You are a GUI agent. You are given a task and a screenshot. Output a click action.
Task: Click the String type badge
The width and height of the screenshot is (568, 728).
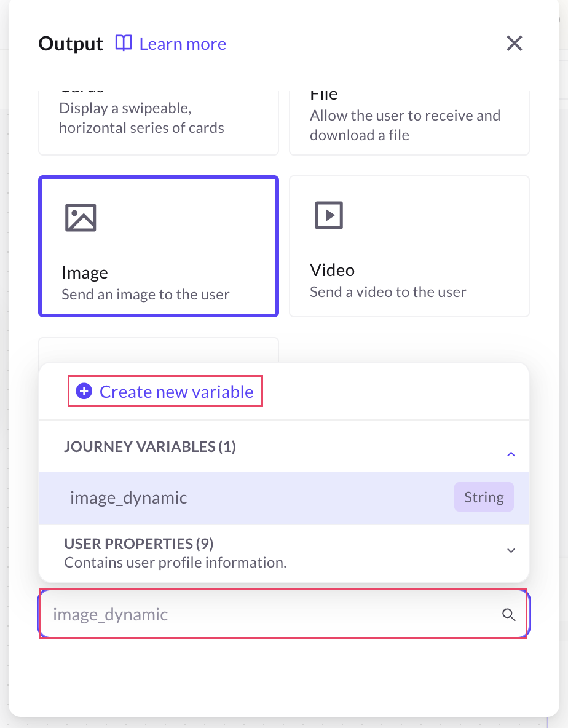tap(483, 497)
